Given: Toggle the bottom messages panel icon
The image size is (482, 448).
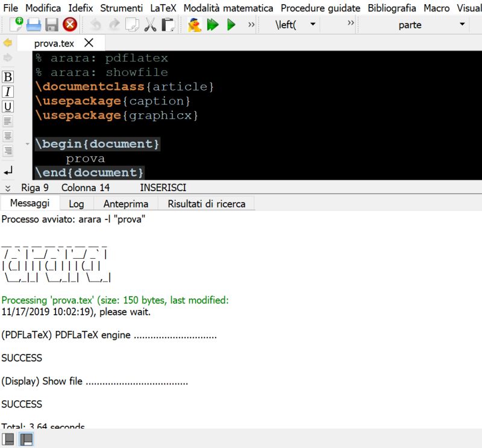Looking at the screenshot, I should pyautogui.click(x=27, y=439).
